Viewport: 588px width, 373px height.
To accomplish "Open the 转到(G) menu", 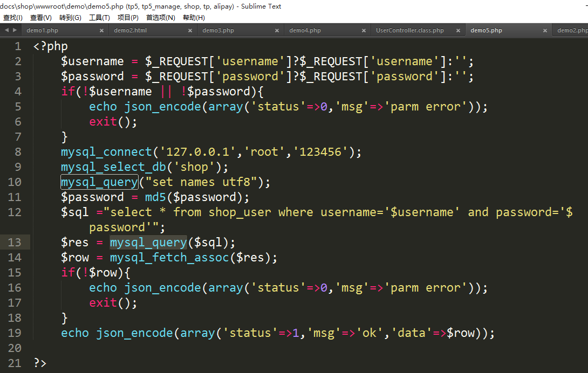I will pos(70,18).
